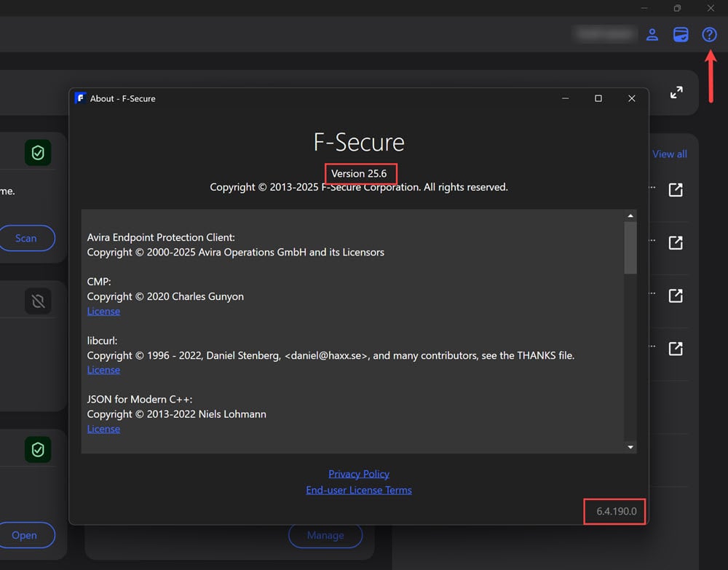The image size is (728, 570).
Task: Open the Privacy Policy link
Action: [359, 474]
